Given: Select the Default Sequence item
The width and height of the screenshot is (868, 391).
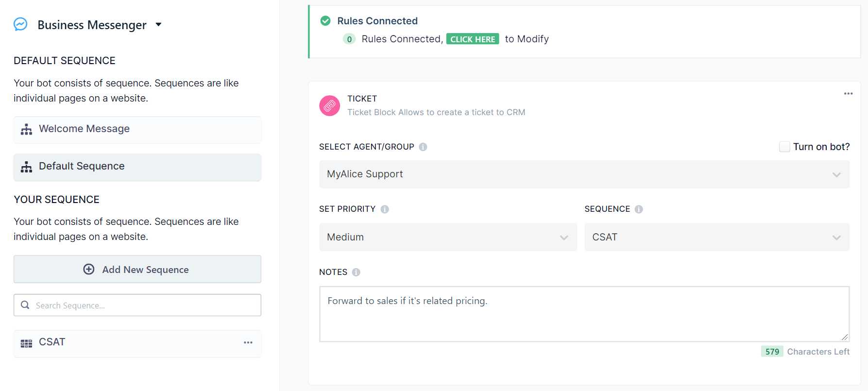Looking at the screenshot, I should (x=137, y=167).
